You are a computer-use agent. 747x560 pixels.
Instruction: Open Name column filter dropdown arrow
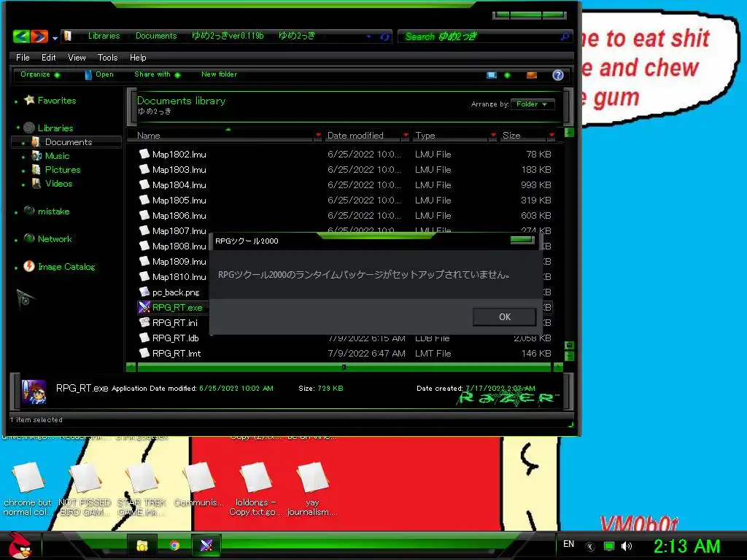318,136
